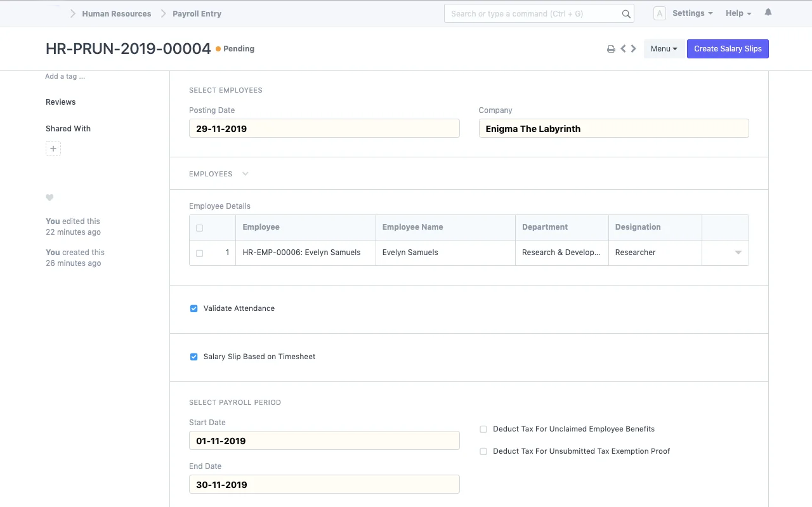
Task: Navigate to Human Resources breadcrumb
Action: (117, 13)
